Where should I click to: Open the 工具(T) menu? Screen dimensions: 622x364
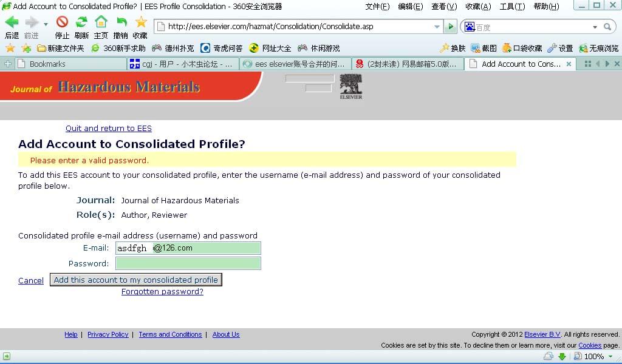pos(511,6)
